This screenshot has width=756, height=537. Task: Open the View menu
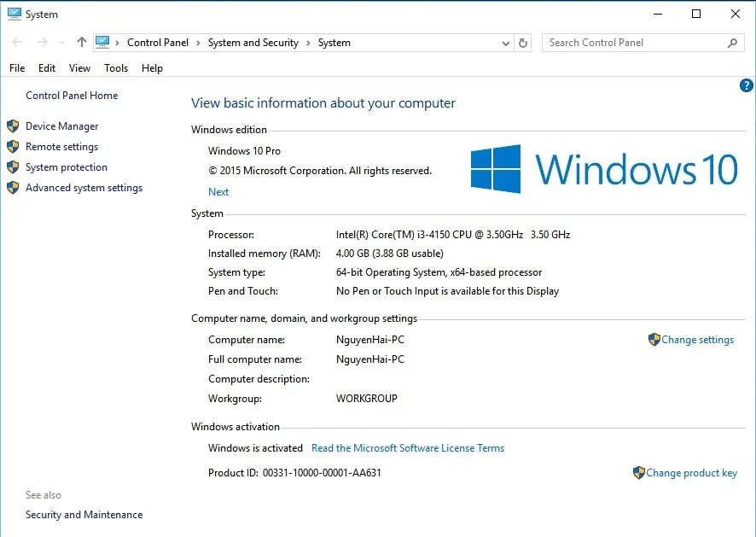pyautogui.click(x=79, y=68)
